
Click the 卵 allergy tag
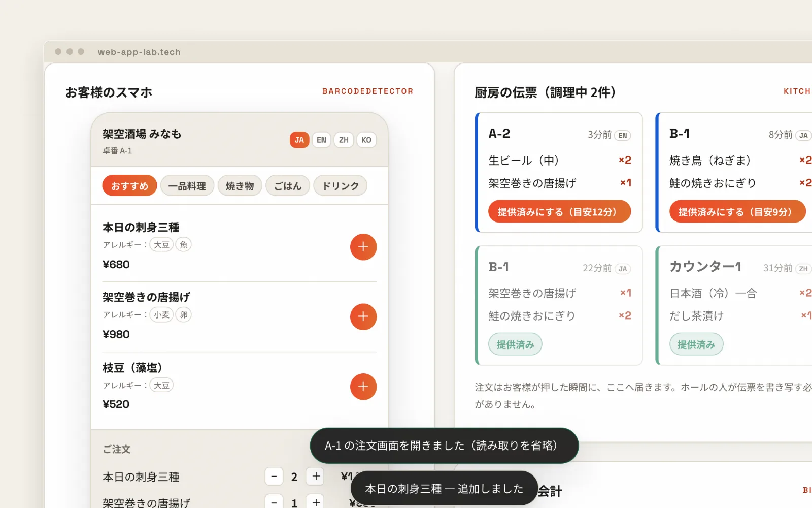184,315
